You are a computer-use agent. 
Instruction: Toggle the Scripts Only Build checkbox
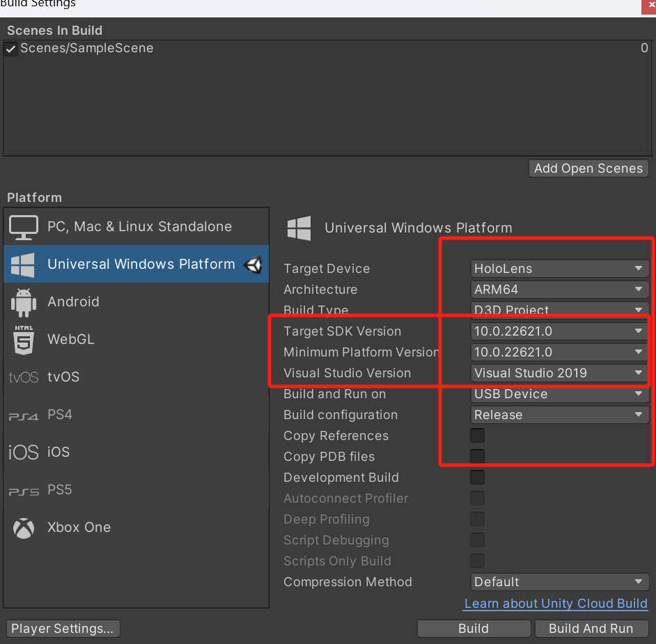(477, 560)
